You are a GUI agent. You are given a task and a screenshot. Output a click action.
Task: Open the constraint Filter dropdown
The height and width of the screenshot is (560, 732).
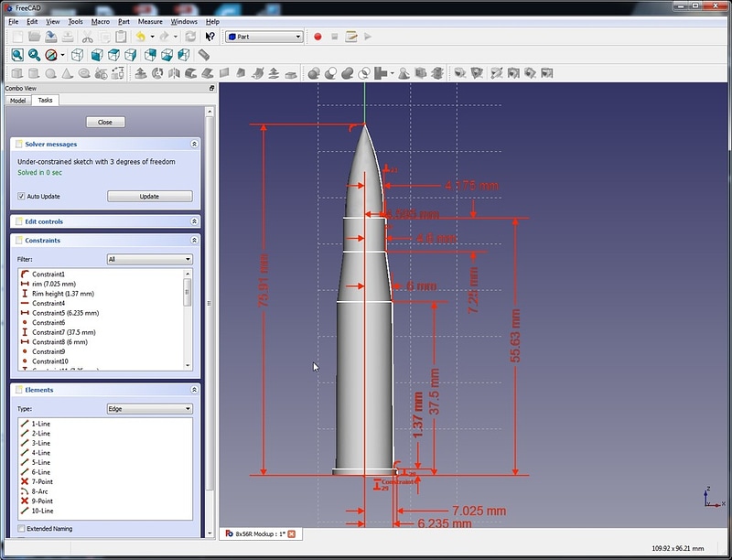coord(149,259)
